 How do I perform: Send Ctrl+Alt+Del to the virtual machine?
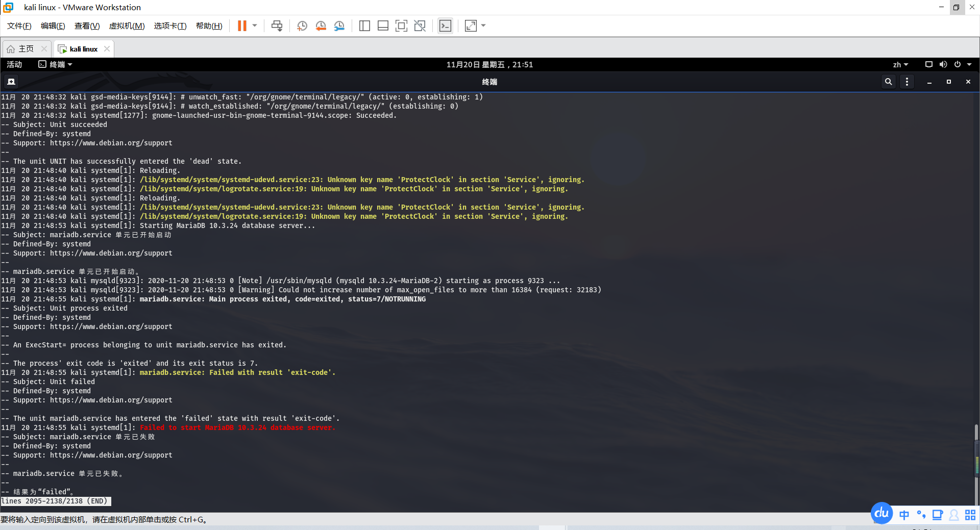[x=276, y=26]
